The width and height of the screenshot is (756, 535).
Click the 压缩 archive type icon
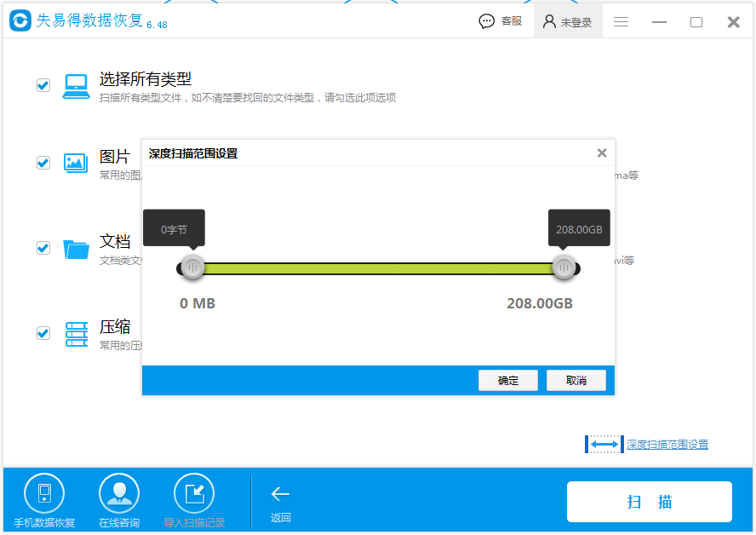tap(76, 334)
